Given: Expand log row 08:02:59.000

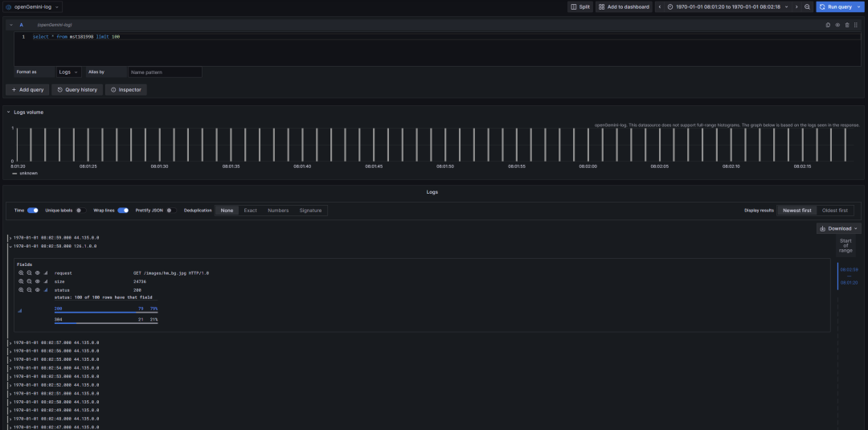Looking at the screenshot, I should click(x=10, y=238).
